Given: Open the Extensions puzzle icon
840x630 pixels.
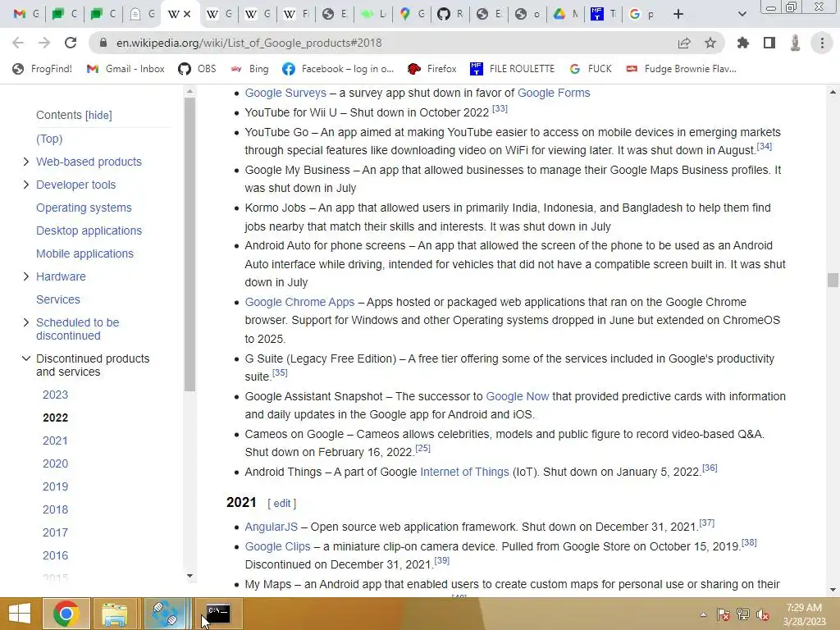Looking at the screenshot, I should tap(743, 43).
